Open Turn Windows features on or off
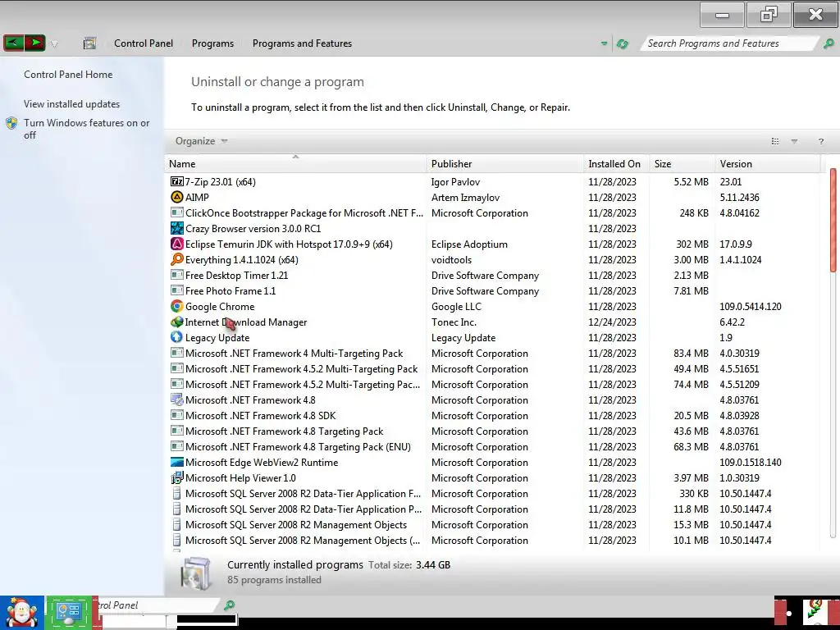Viewport: 840px width, 630px height. coord(86,129)
